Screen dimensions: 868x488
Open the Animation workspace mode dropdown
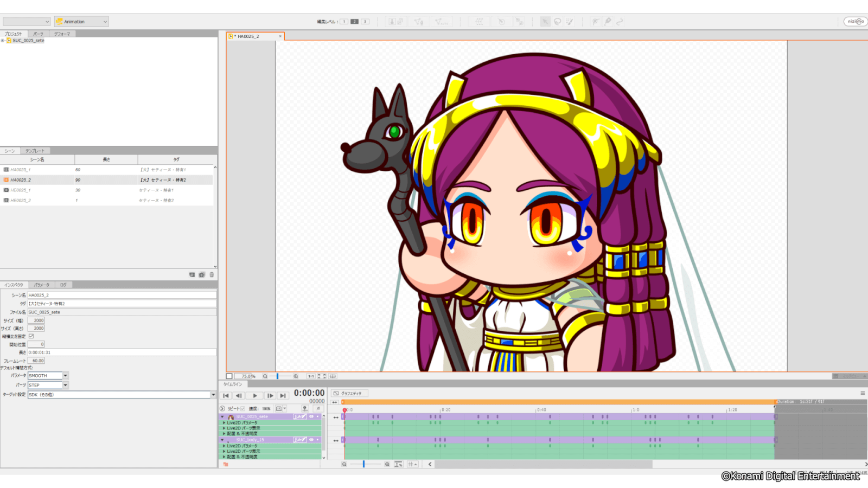[x=81, y=22]
